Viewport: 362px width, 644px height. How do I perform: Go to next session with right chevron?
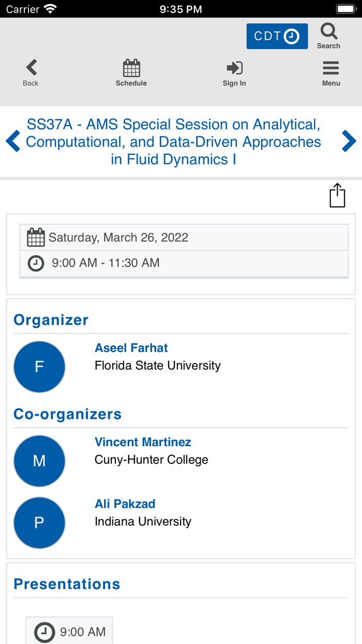point(349,141)
